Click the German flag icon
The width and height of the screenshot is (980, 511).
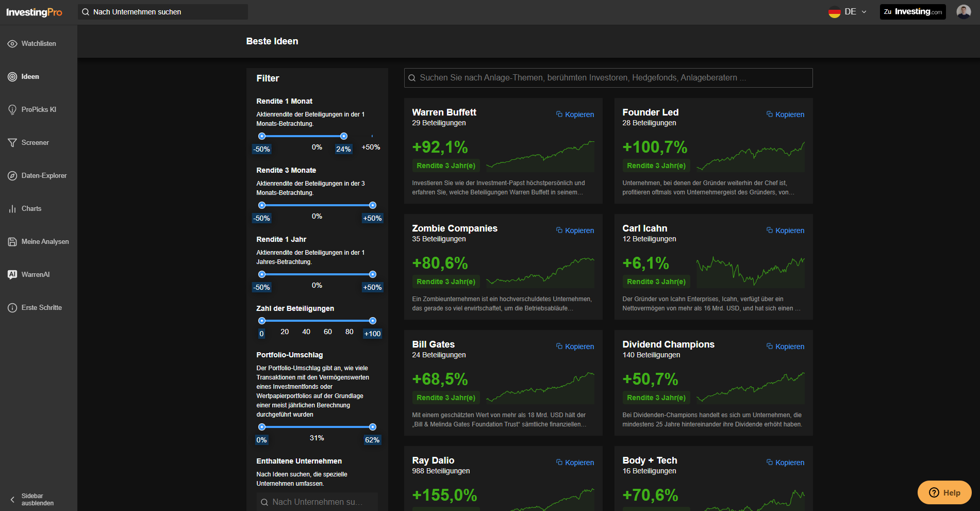pyautogui.click(x=835, y=12)
